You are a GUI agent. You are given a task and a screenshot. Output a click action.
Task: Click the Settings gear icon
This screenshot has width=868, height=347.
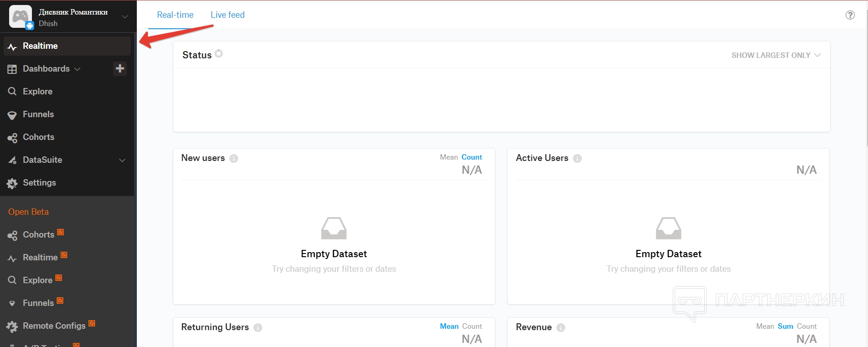12,183
